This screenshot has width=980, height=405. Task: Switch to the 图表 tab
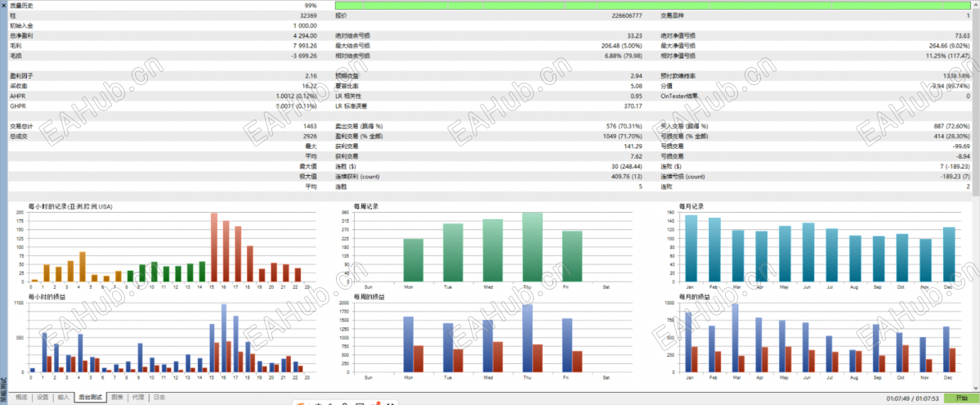pyautogui.click(x=118, y=397)
